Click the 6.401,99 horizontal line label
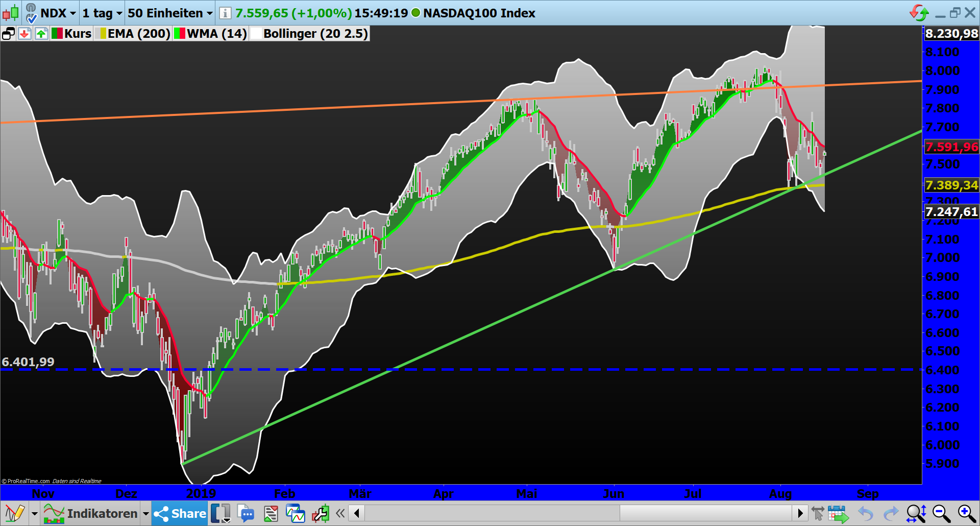The image size is (980, 526). tap(28, 362)
